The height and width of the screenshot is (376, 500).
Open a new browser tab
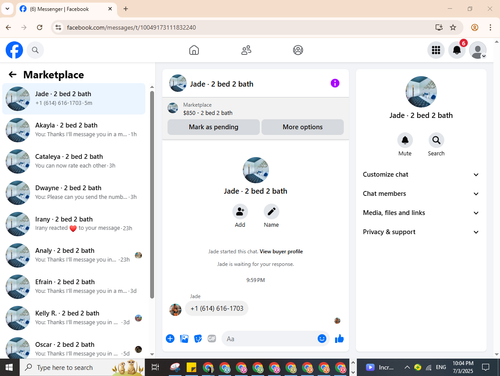[x=126, y=9]
